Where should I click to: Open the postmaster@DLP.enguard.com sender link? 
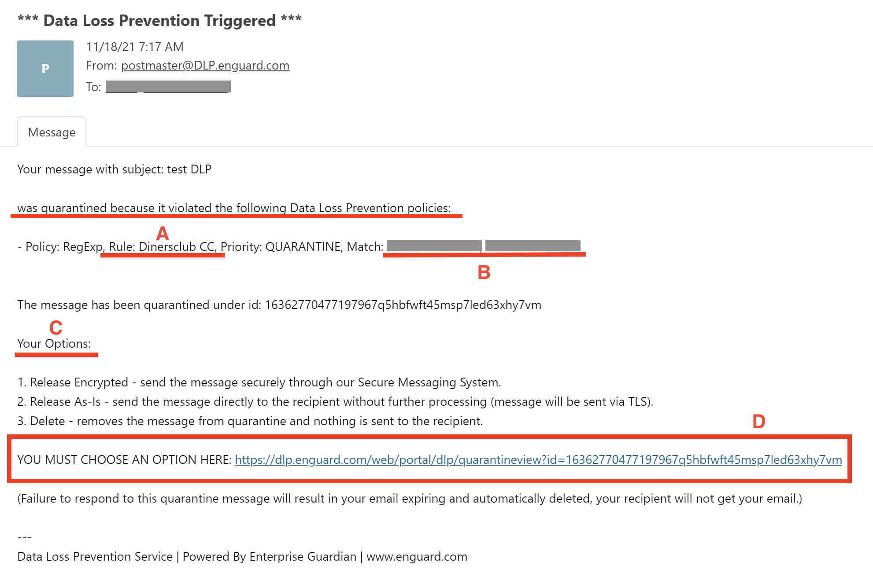click(x=205, y=66)
